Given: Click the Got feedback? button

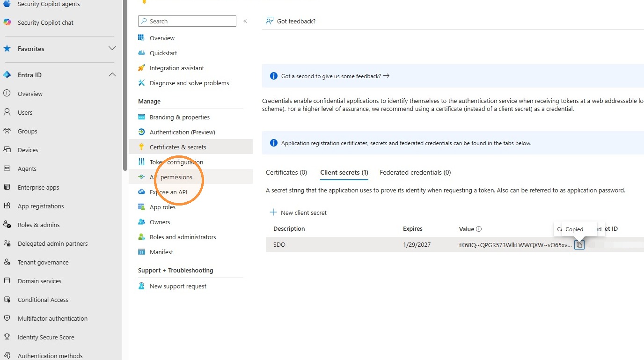Looking at the screenshot, I should pyautogui.click(x=291, y=21).
